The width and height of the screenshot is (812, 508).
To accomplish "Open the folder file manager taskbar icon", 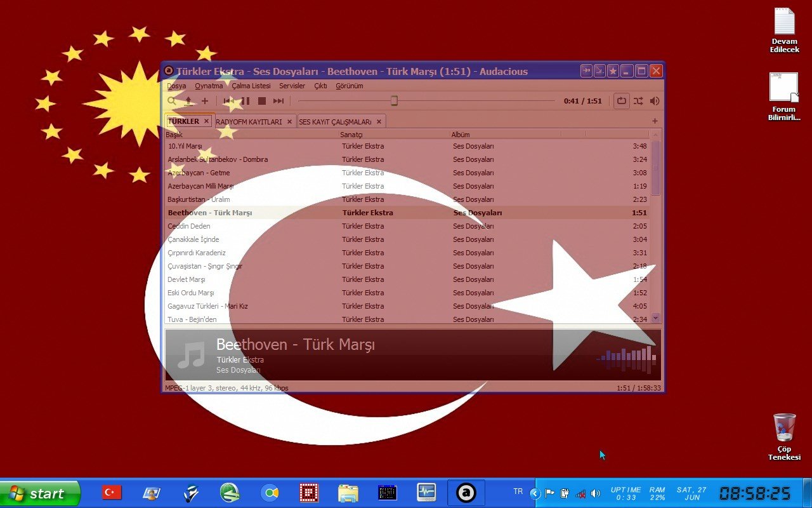I will (x=348, y=493).
